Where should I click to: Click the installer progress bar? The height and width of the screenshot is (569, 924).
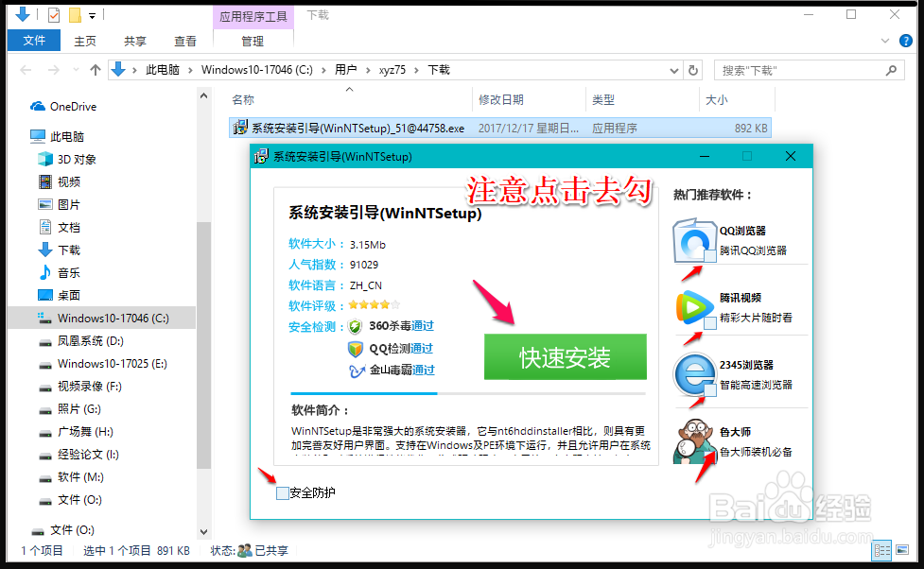(x=468, y=393)
